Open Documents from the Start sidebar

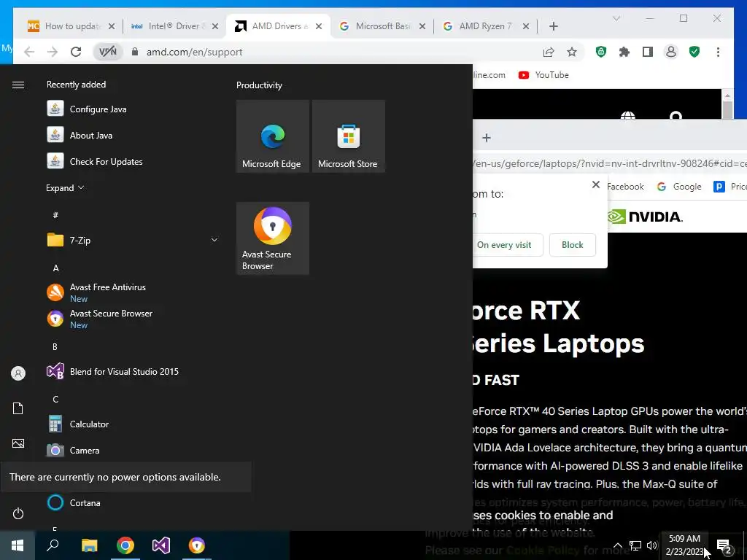(18, 408)
